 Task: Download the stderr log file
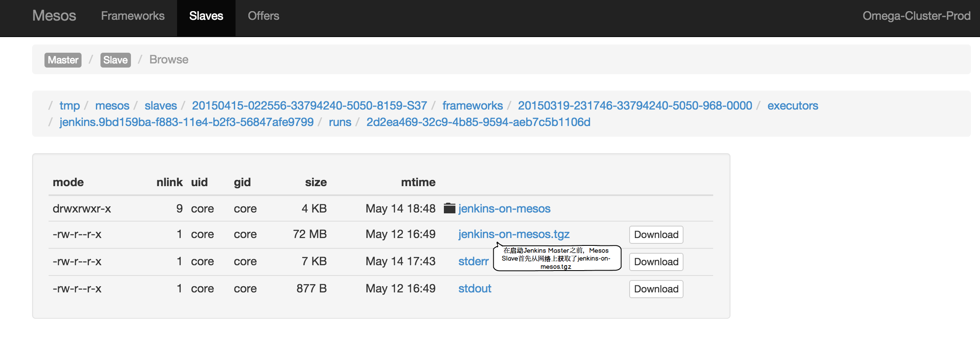(656, 262)
